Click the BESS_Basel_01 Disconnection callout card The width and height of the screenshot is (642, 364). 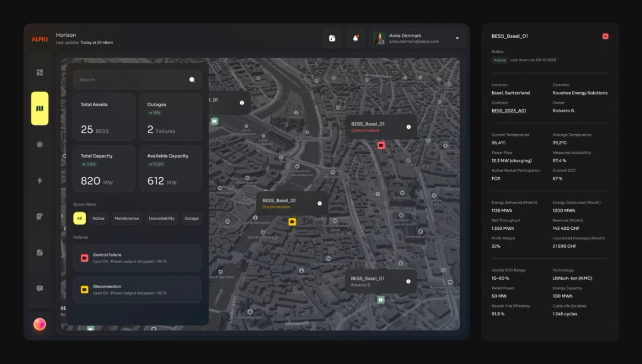click(291, 203)
